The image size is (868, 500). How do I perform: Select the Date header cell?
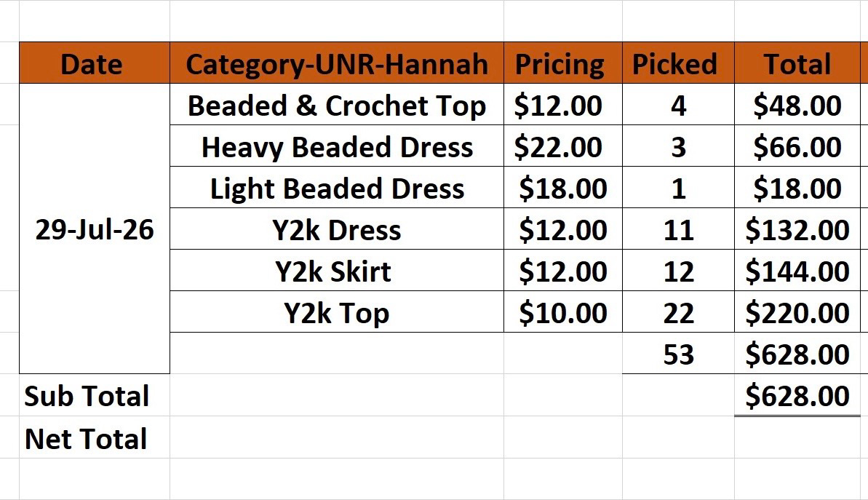point(95,63)
